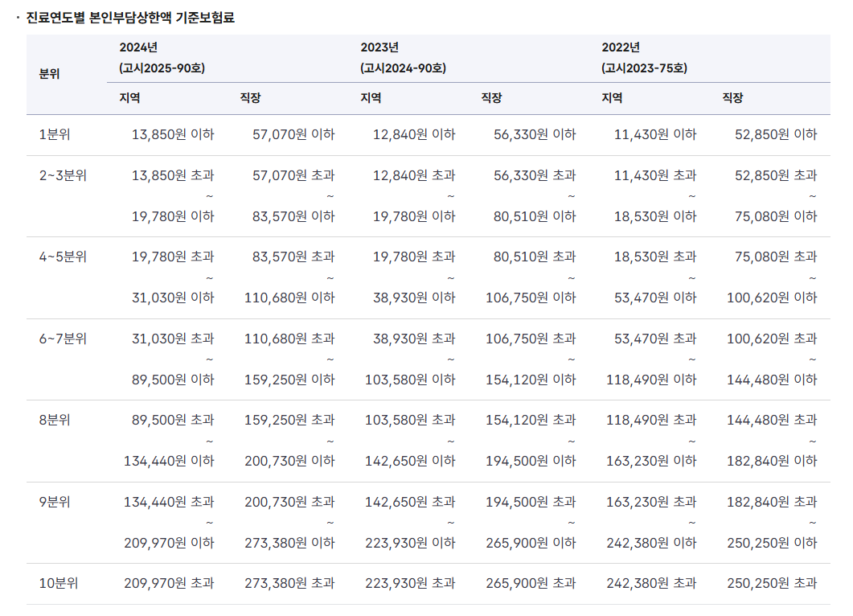Click the notice text '(고시2025-90호)'
Viewport: 853px width, 616px height.
162,68
